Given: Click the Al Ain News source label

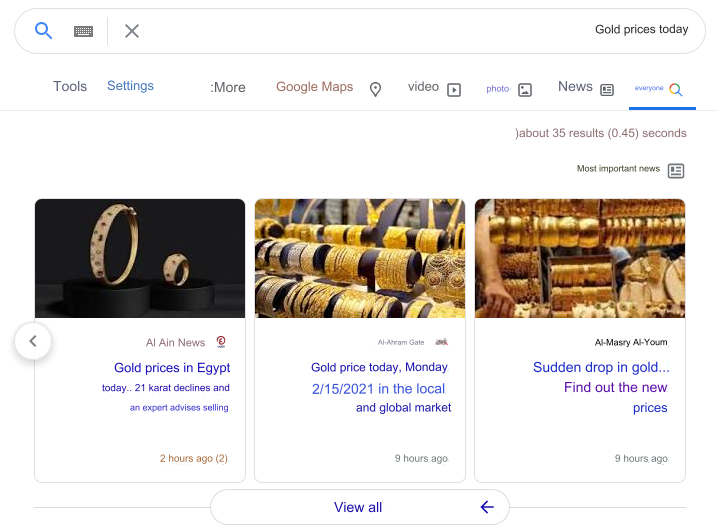Looking at the screenshot, I should coord(176,342).
